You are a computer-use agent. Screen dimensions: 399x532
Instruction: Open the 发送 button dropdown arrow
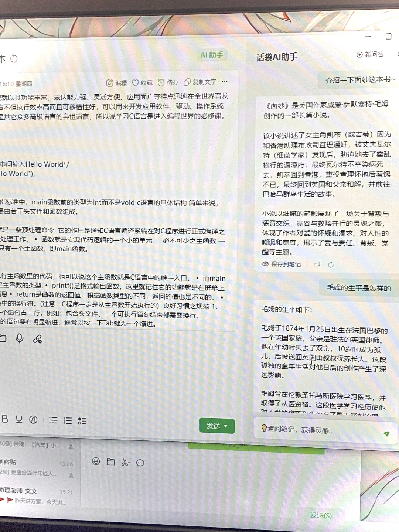click(x=225, y=426)
